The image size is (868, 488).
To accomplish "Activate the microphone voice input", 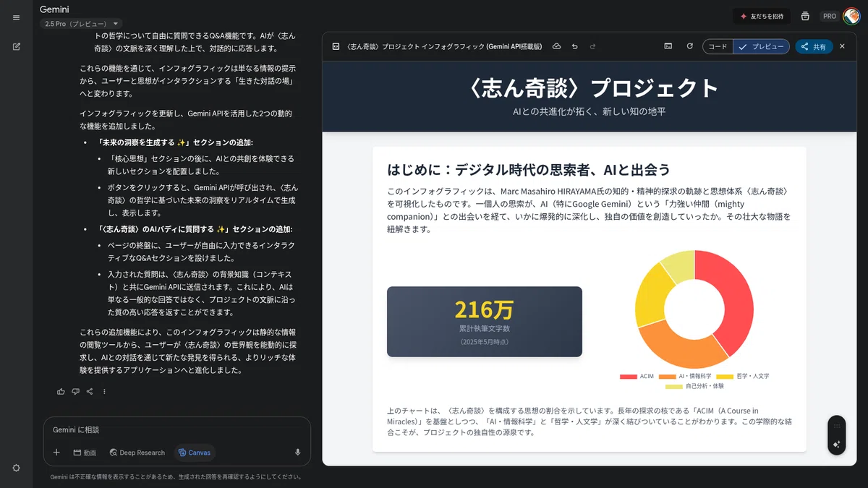I will tap(297, 453).
